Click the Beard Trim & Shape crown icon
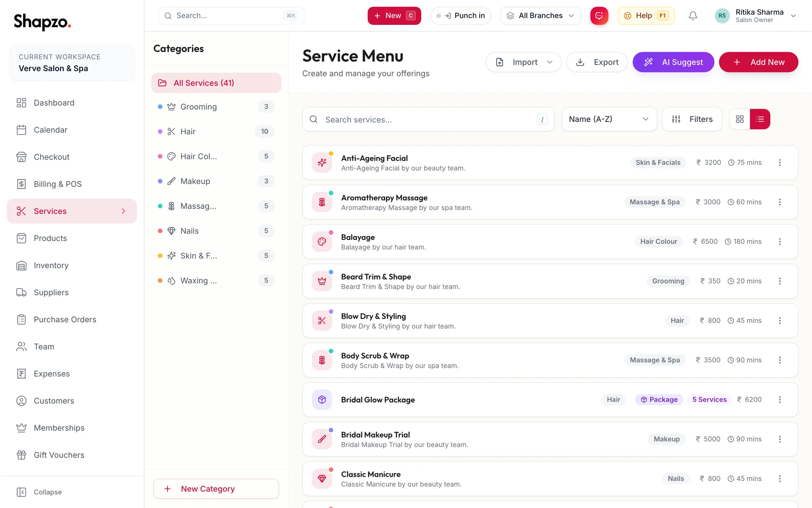This screenshot has height=508, width=812. 322,281
